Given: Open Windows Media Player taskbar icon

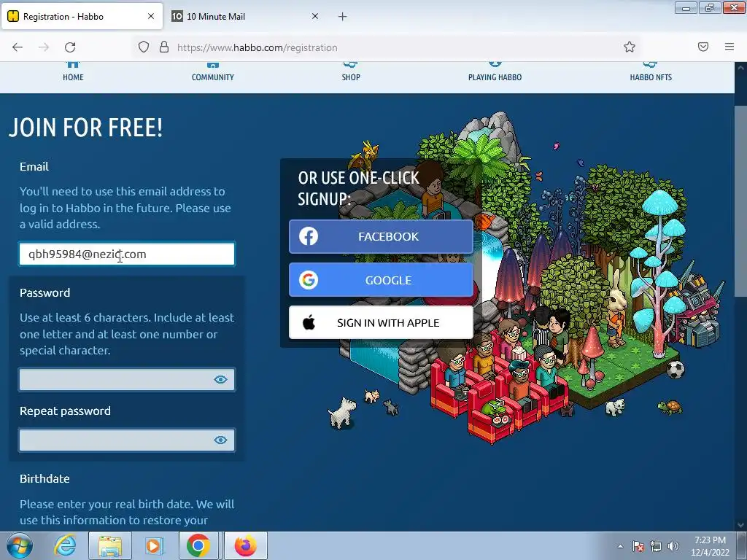Looking at the screenshot, I should 154,545.
